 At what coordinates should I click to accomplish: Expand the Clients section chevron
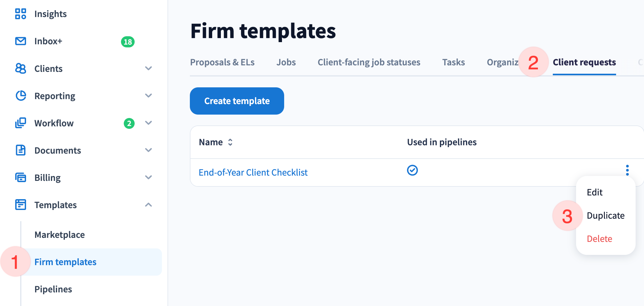[148, 68]
